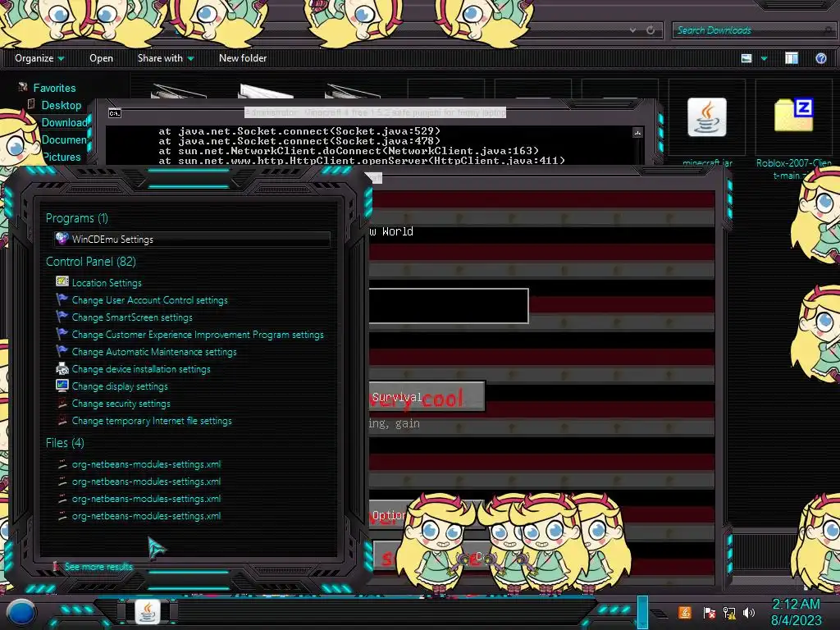
Task: Toggle the preview pane icon
Action: 792,58
